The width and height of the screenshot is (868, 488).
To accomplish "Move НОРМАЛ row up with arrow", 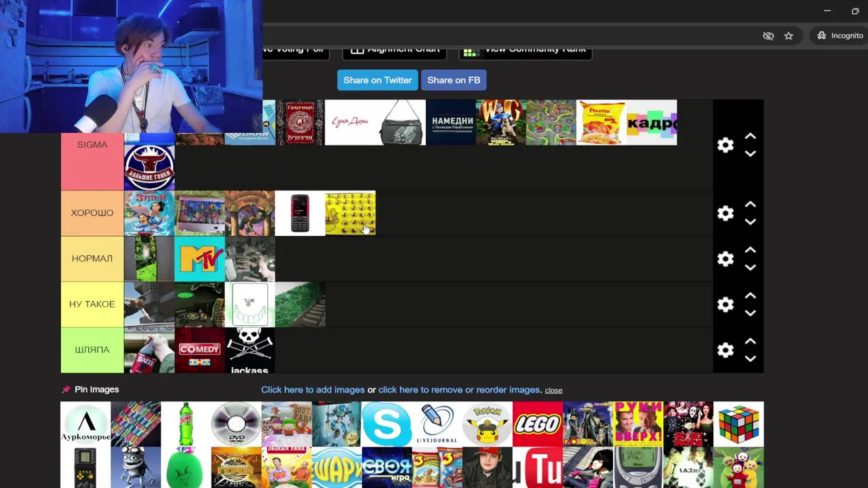I will [750, 249].
